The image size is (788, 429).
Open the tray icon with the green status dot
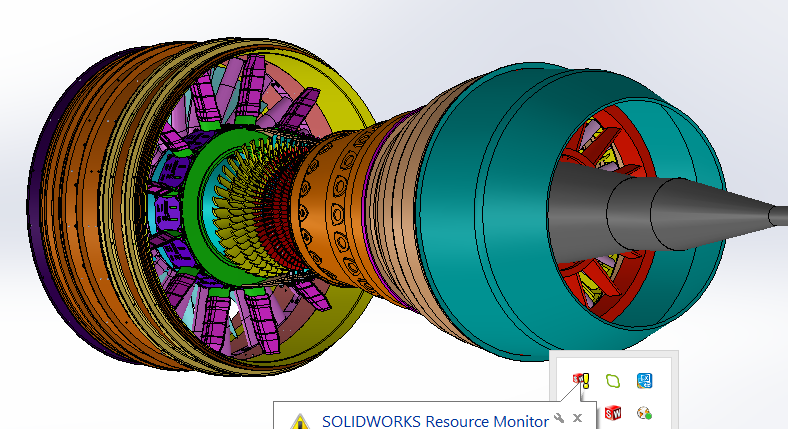(644, 413)
